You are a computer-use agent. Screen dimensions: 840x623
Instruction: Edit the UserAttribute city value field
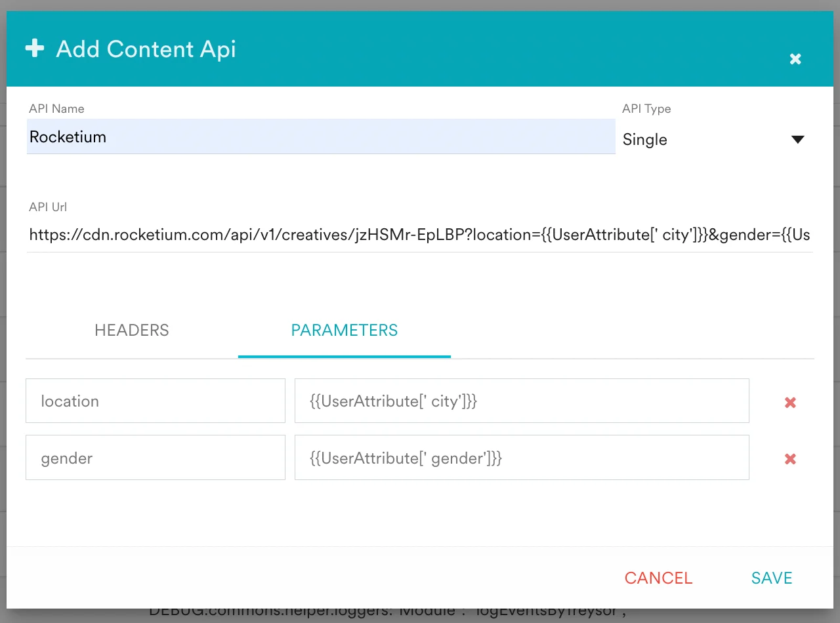[x=522, y=401]
